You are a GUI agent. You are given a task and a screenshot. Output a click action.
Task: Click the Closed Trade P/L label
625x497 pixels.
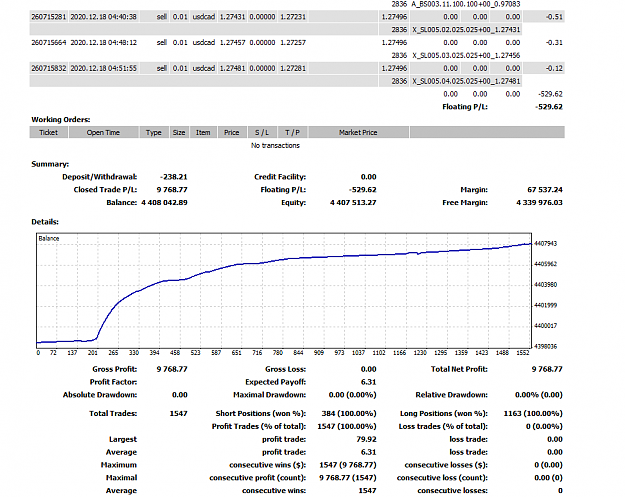(105, 190)
